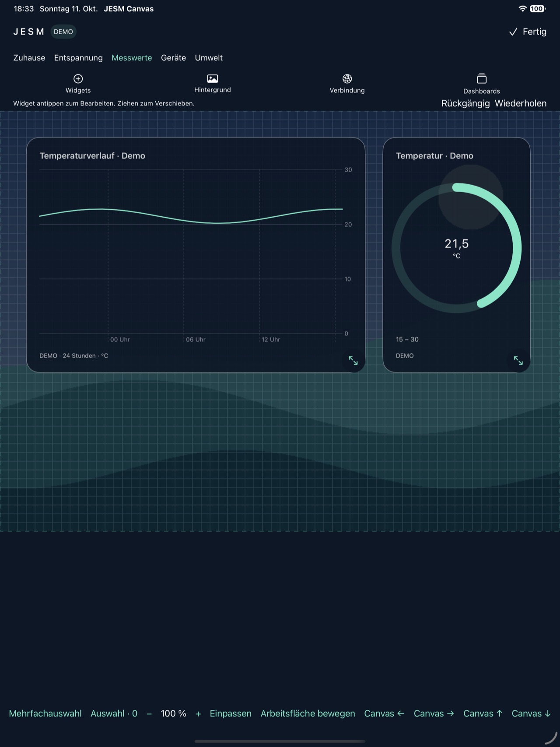
Task: Open the Dashboards manager
Action: [481, 84]
